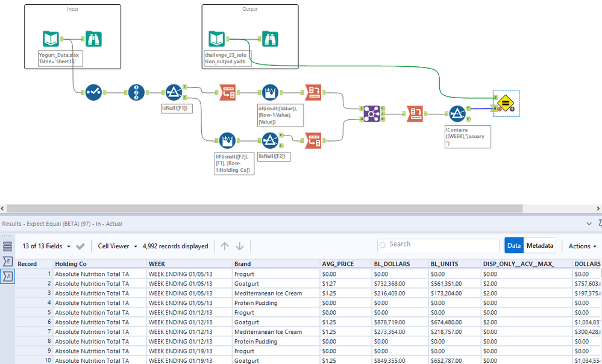This screenshot has height=364, width=602.
Task: Select the IsNull([F1]) Filter tool
Action: click(x=174, y=92)
